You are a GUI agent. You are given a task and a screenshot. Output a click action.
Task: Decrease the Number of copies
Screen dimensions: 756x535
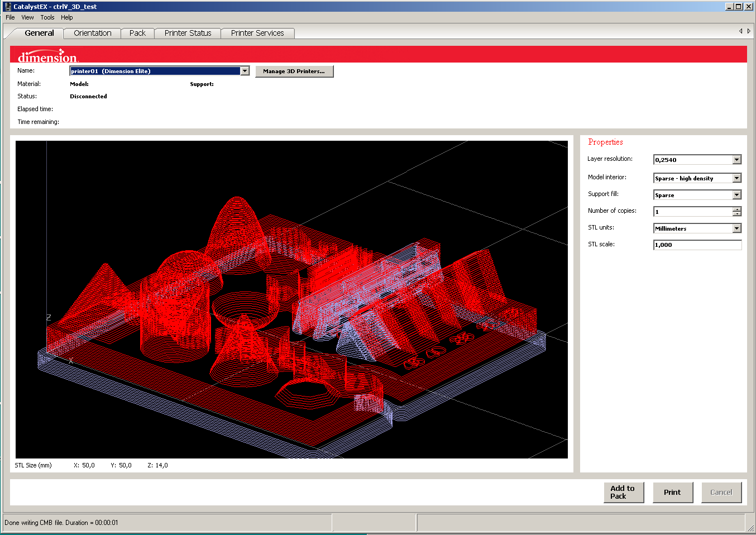point(737,214)
